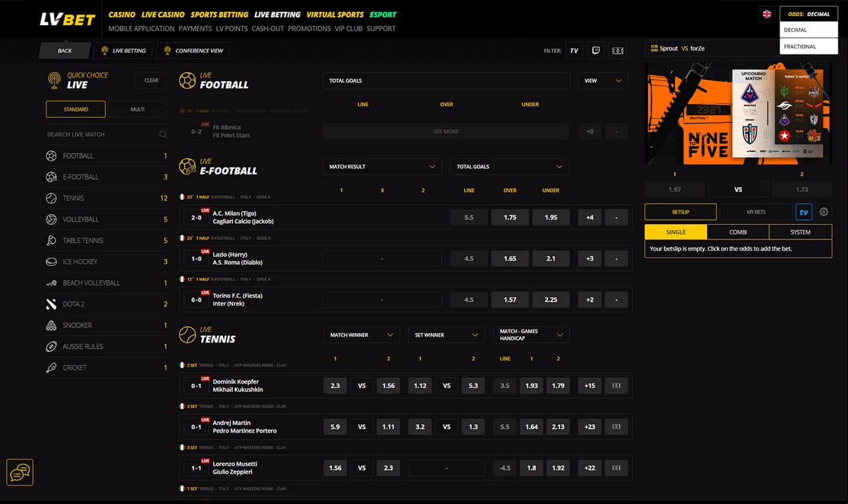Bet Under 2.1 on Lazio match

click(551, 258)
